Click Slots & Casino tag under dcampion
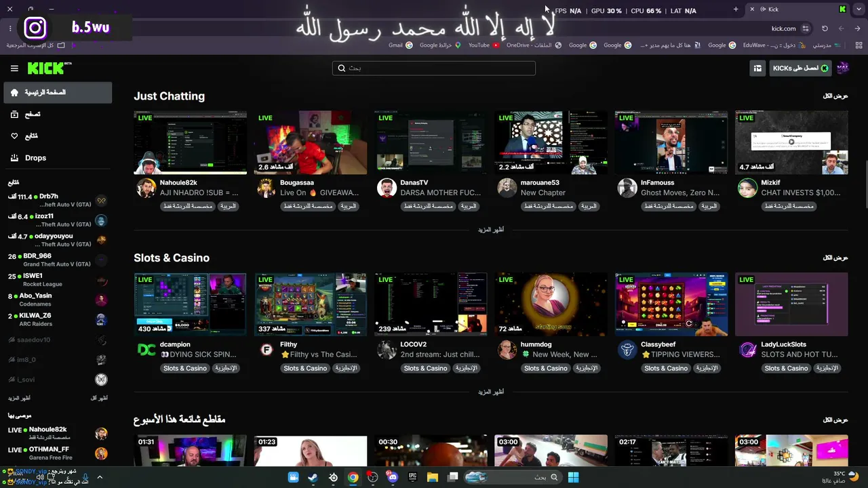The height and width of the screenshot is (488, 868). (185, 368)
